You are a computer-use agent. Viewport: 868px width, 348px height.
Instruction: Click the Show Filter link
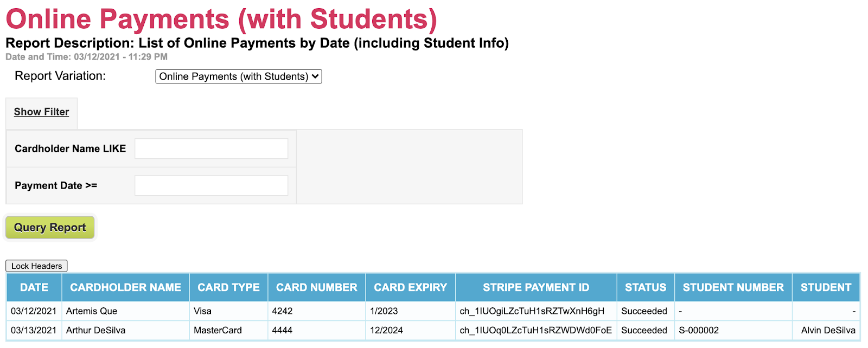[x=41, y=112]
